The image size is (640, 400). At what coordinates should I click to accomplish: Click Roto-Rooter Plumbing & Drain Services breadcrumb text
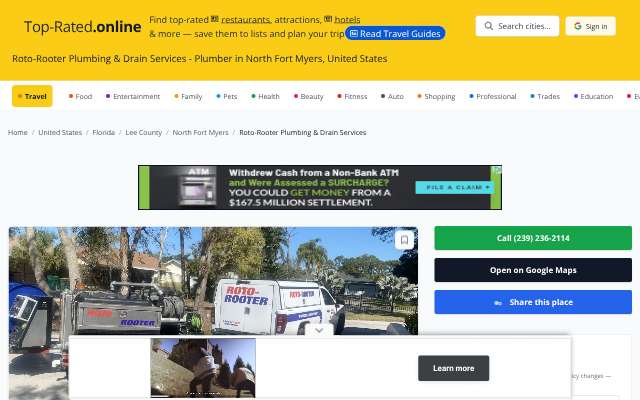(302, 132)
